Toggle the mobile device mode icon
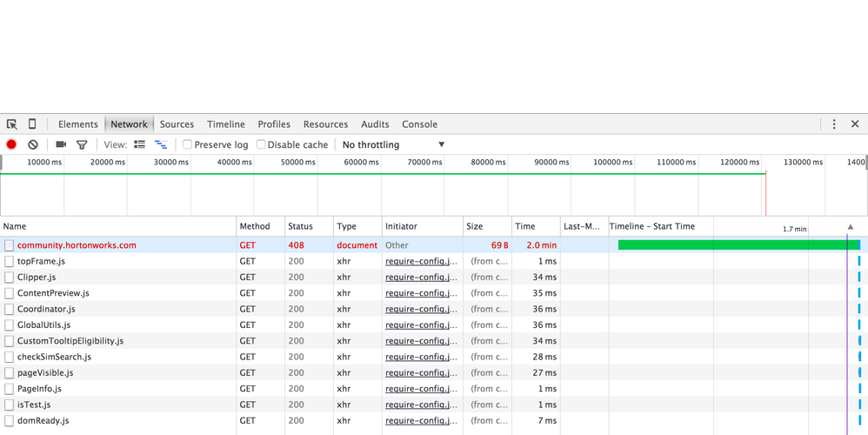Viewport: 868px width, 435px height. (32, 124)
